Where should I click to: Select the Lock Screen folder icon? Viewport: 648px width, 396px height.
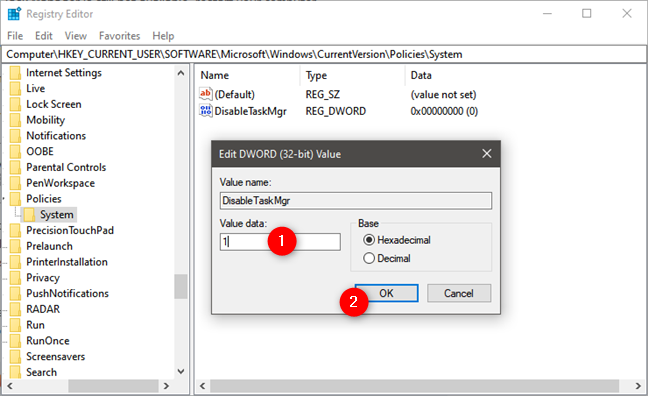(x=15, y=104)
